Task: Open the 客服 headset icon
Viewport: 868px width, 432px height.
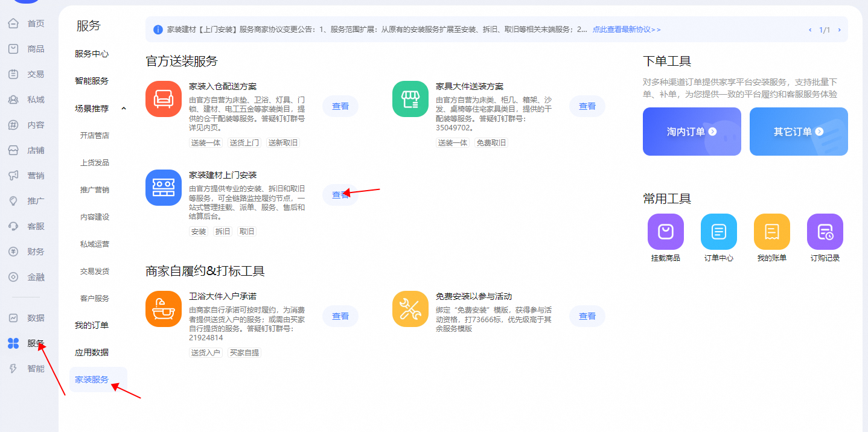Action: (x=13, y=226)
